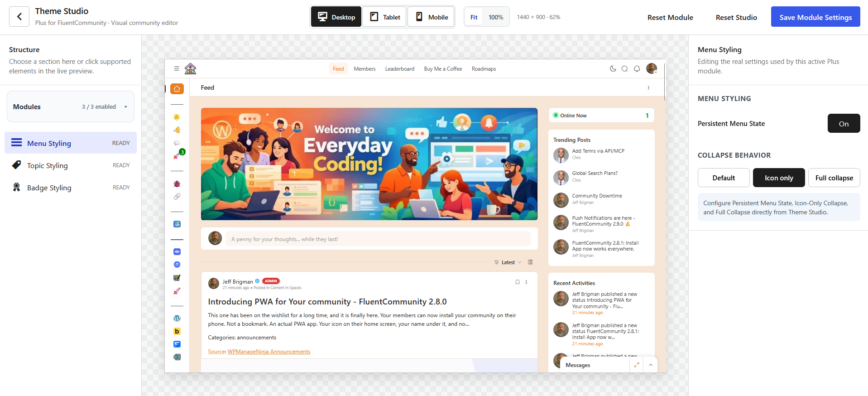Set preview zoom to Fit
This screenshot has height=396, width=868.
point(474,17)
